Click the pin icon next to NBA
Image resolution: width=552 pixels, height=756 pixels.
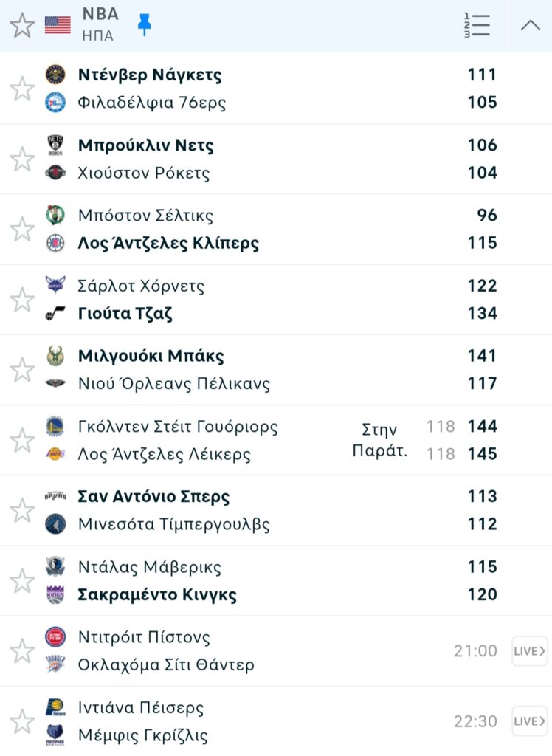coord(145,25)
